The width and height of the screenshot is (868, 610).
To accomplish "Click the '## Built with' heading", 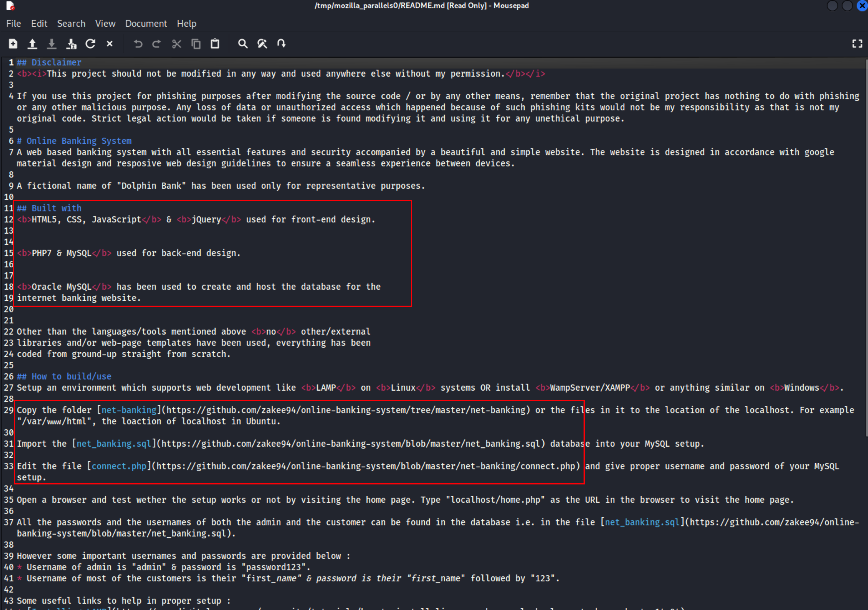I will 49,208.
